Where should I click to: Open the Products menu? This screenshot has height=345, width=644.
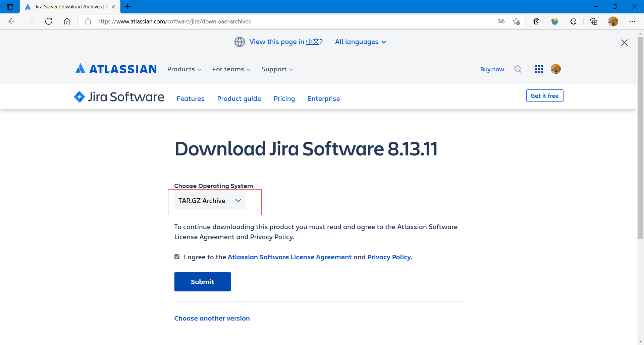coord(184,69)
